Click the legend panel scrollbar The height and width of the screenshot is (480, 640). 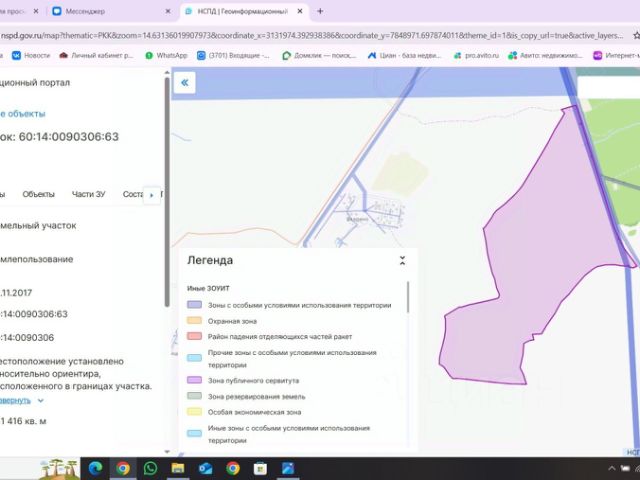tap(408, 297)
